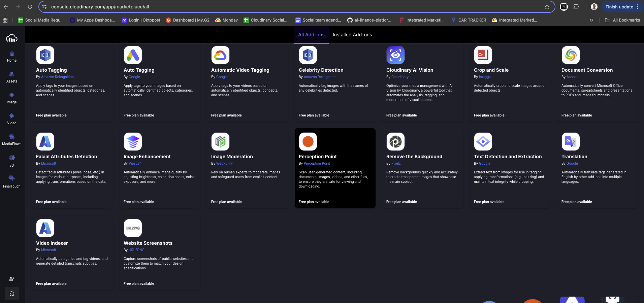
Task: Click the Celebrity Detection add-on icon
Action: [x=308, y=55]
